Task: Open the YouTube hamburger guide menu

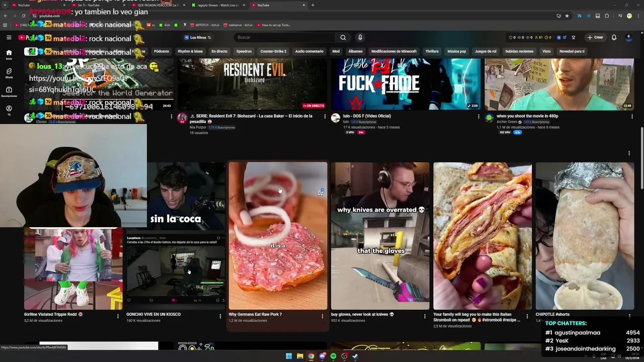Action: pos(9,37)
